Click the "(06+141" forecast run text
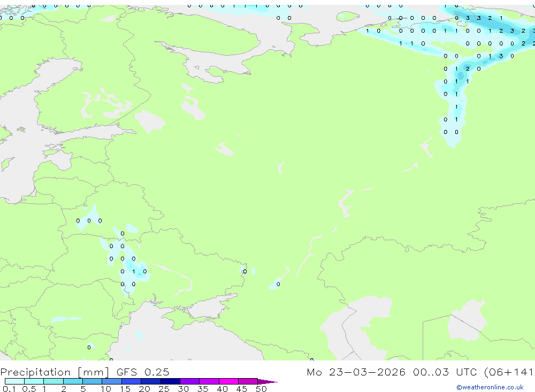 pos(509,372)
